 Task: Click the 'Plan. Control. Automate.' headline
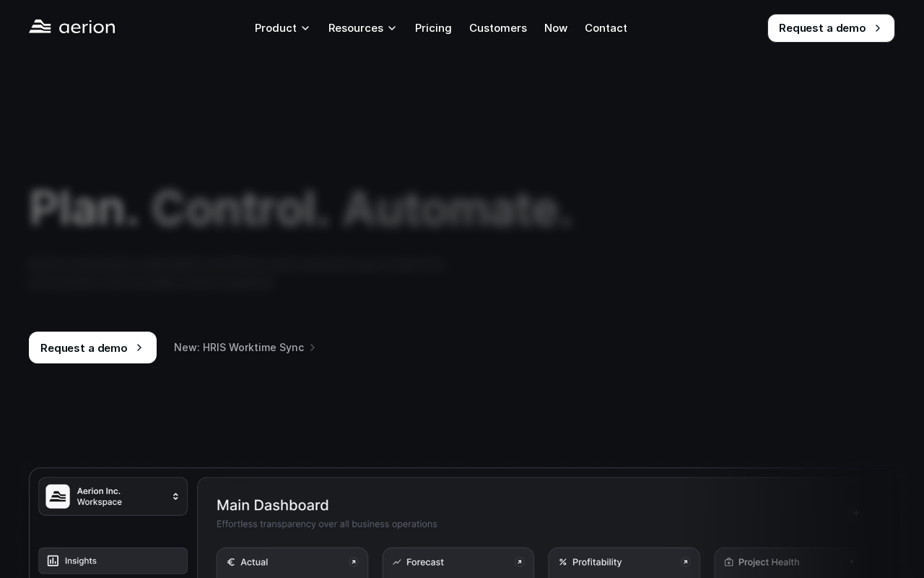[x=301, y=210]
